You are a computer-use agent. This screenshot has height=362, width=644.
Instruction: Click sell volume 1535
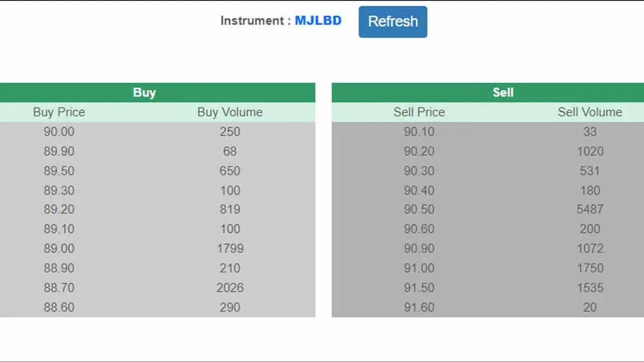pyautogui.click(x=590, y=288)
